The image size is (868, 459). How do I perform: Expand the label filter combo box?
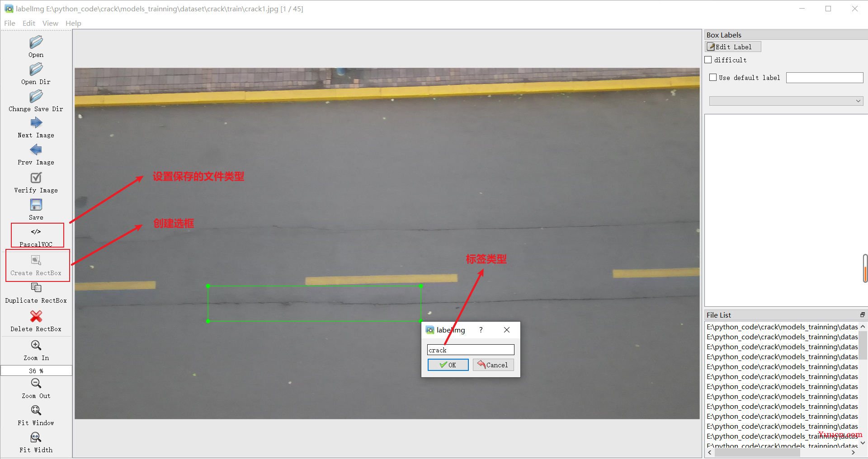click(x=786, y=101)
